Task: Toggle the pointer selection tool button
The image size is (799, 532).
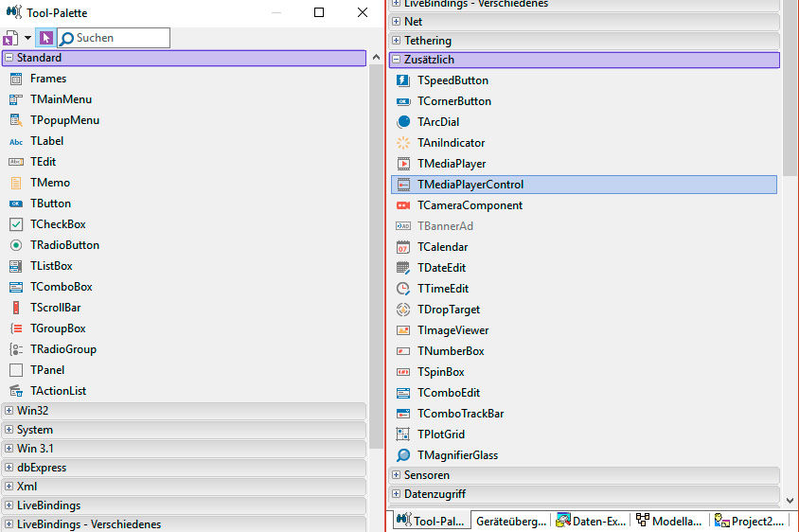Action: click(x=45, y=38)
